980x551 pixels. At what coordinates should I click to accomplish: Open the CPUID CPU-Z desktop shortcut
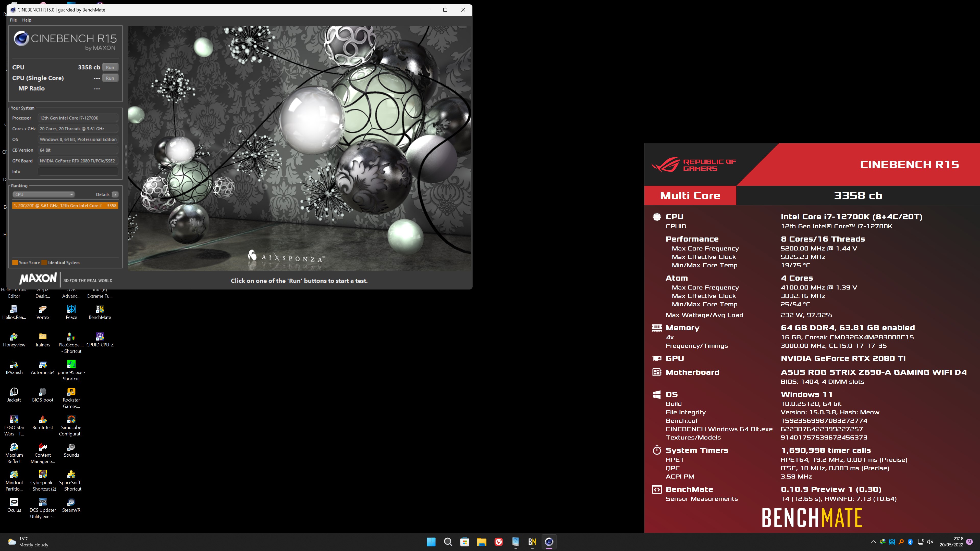100,340
